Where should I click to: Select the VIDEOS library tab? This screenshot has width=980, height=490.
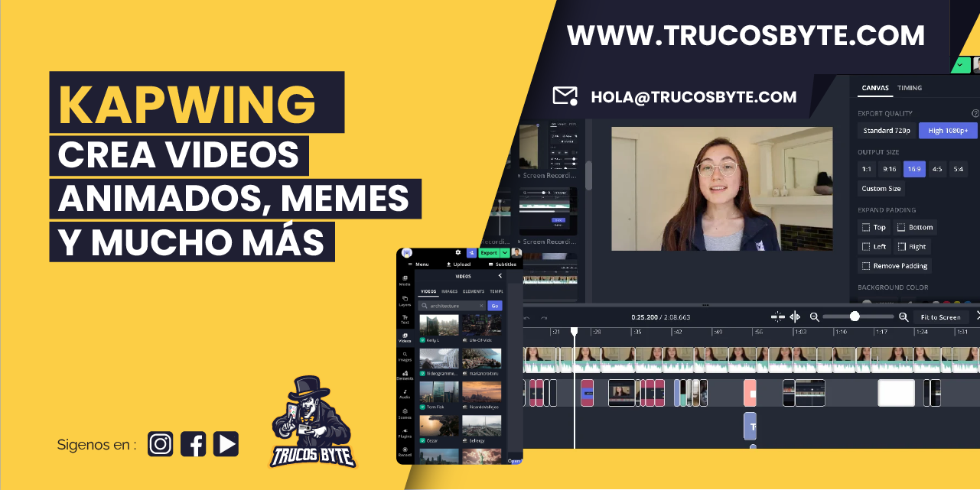(x=428, y=291)
